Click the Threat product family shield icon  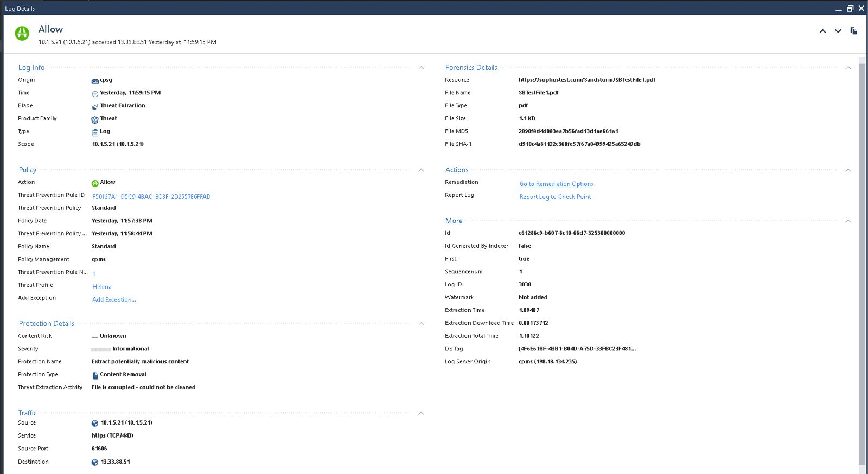point(95,119)
